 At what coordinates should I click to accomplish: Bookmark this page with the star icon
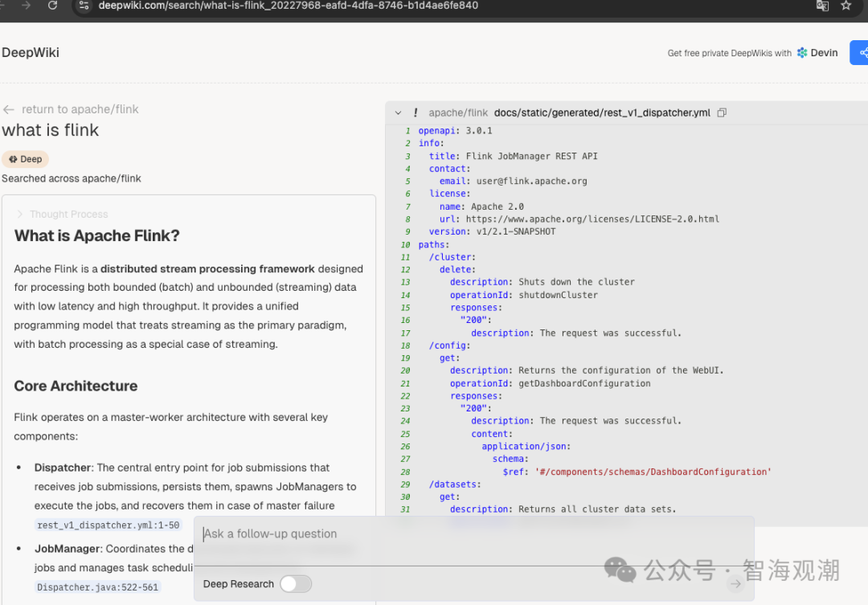pyautogui.click(x=845, y=6)
